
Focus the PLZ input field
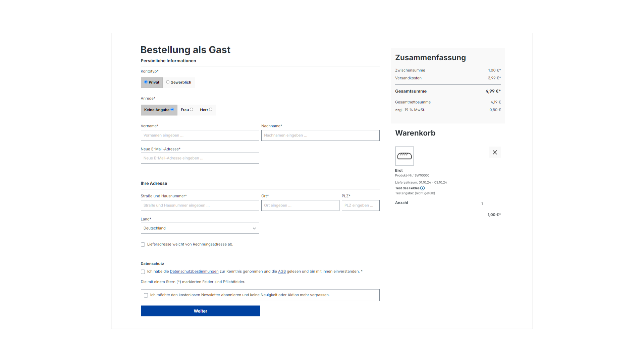361,205
